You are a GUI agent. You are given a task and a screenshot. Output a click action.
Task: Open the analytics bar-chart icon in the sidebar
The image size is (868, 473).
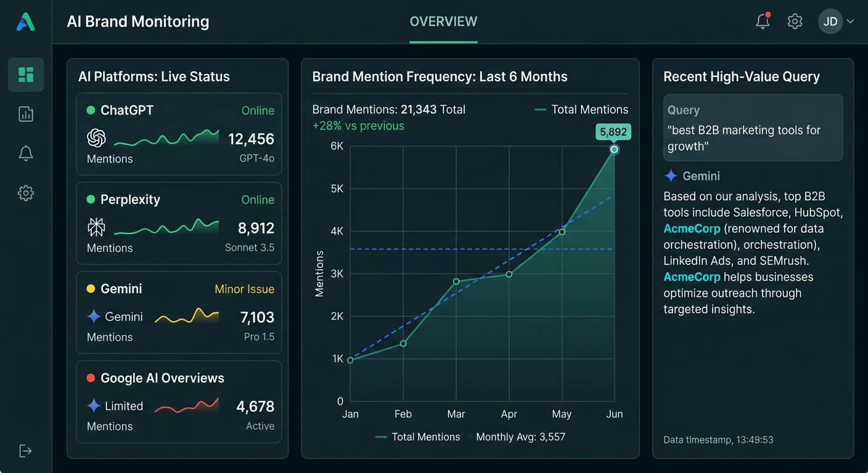[x=25, y=114]
